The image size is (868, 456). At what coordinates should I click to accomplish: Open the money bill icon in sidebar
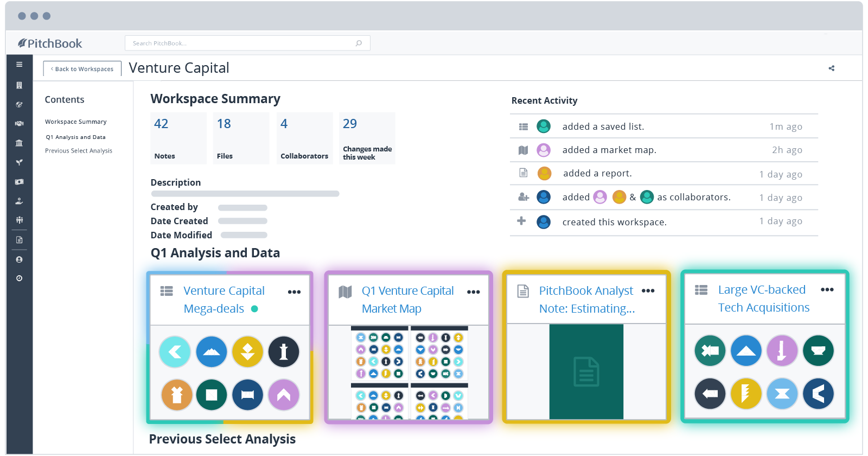point(19,182)
